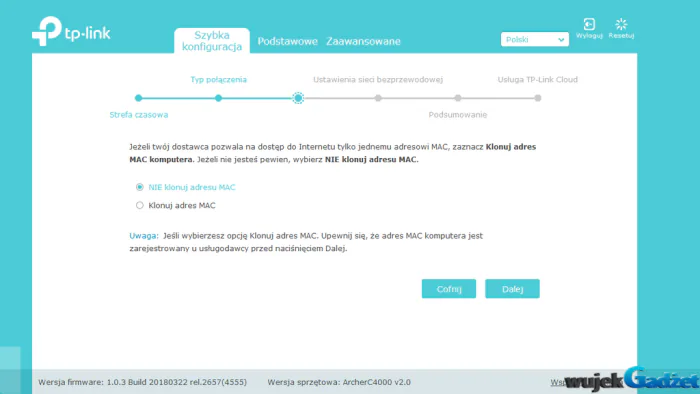The width and height of the screenshot is (700, 394).
Task: Click the Podsumowanie step dot
Action: (x=458, y=98)
